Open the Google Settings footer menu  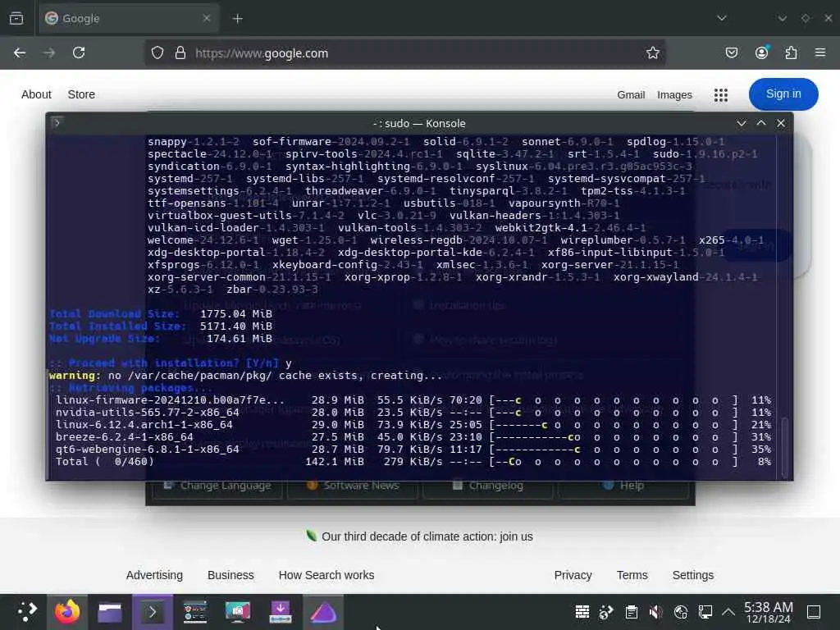coord(692,575)
